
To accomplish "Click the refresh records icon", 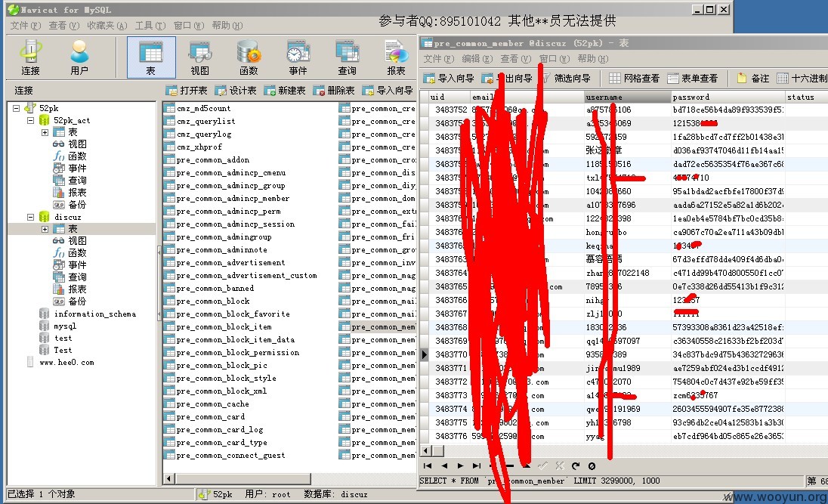I will coord(576,466).
